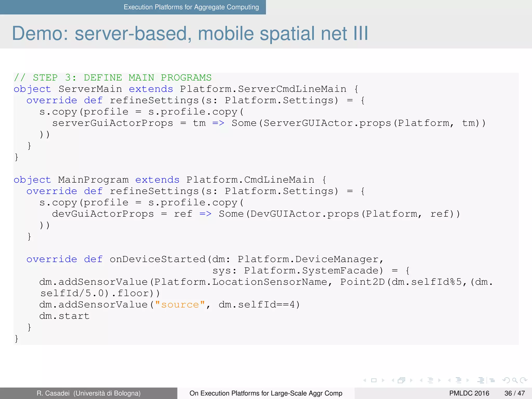Click 'sys: Platform.SystemFacade' parameter line
532x399 pixels.
(311, 271)
